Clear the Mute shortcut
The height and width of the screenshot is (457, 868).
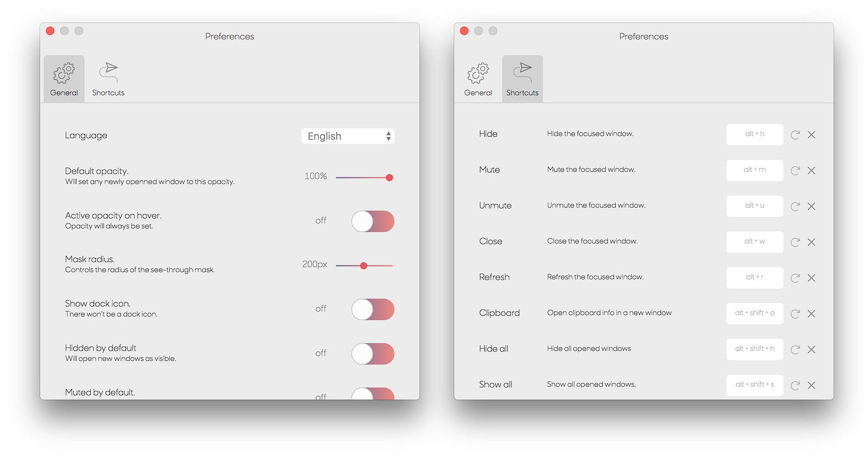[812, 170]
